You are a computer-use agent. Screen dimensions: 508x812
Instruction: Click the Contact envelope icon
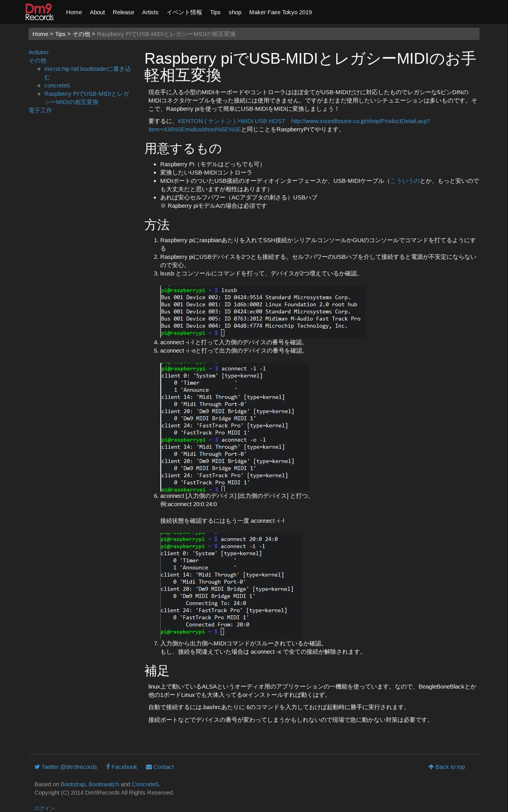(149, 766)
